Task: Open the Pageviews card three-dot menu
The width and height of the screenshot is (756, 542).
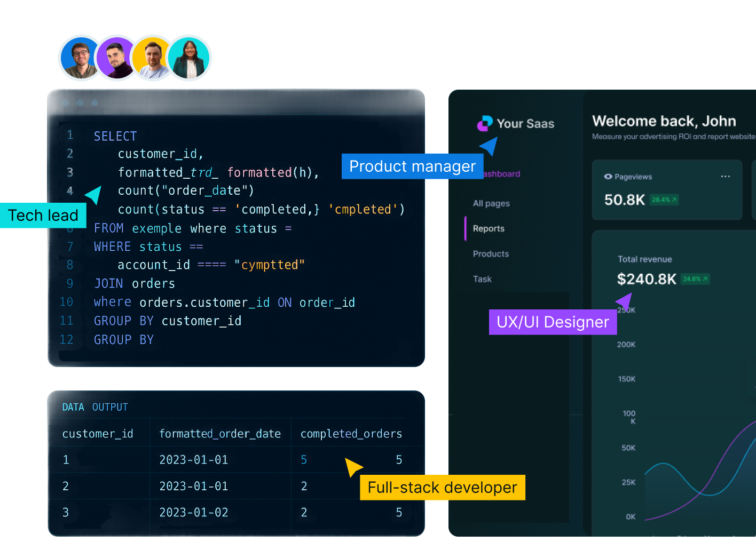Action: click(725, 177)
